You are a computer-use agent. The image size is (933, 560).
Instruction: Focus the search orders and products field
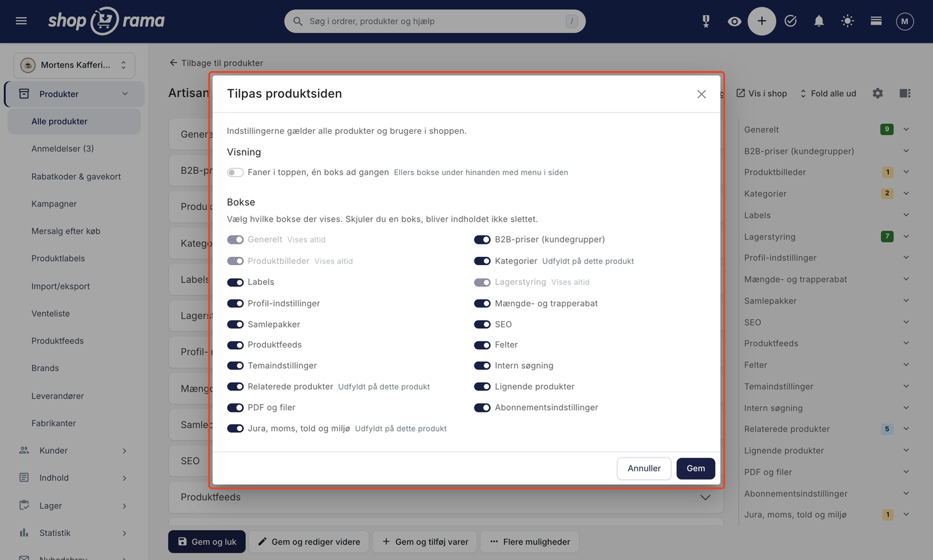click(435, 21)
